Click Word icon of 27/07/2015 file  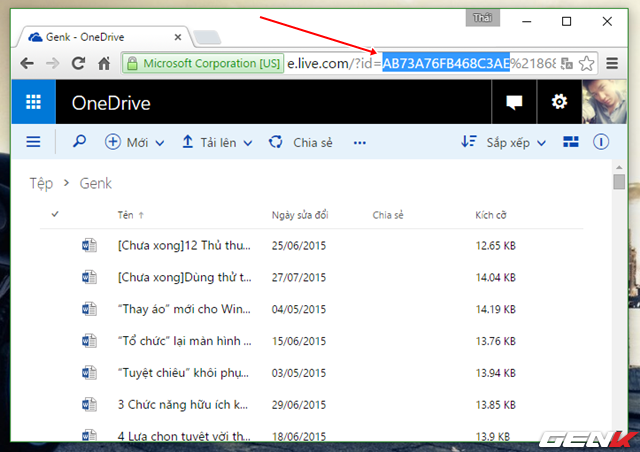[89, 277]
